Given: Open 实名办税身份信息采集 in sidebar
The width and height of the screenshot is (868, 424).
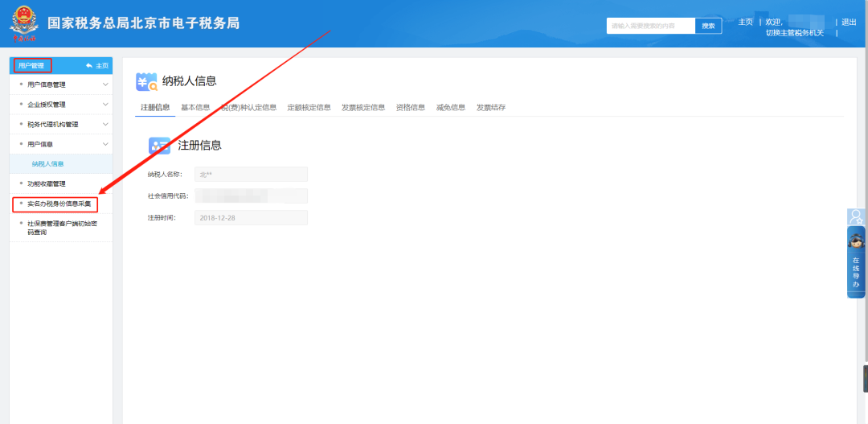Looking at the screenshot, I should click(59, 204).
